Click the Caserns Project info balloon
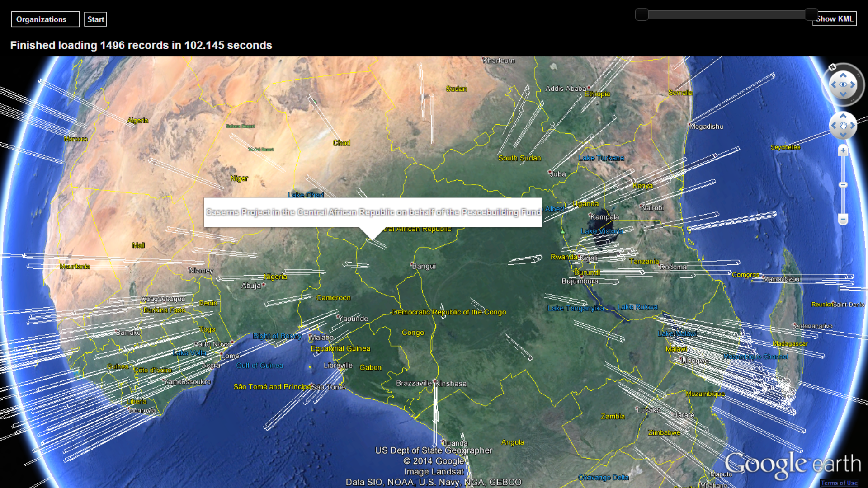Viewport: 868px width, 488px height. 373,212
